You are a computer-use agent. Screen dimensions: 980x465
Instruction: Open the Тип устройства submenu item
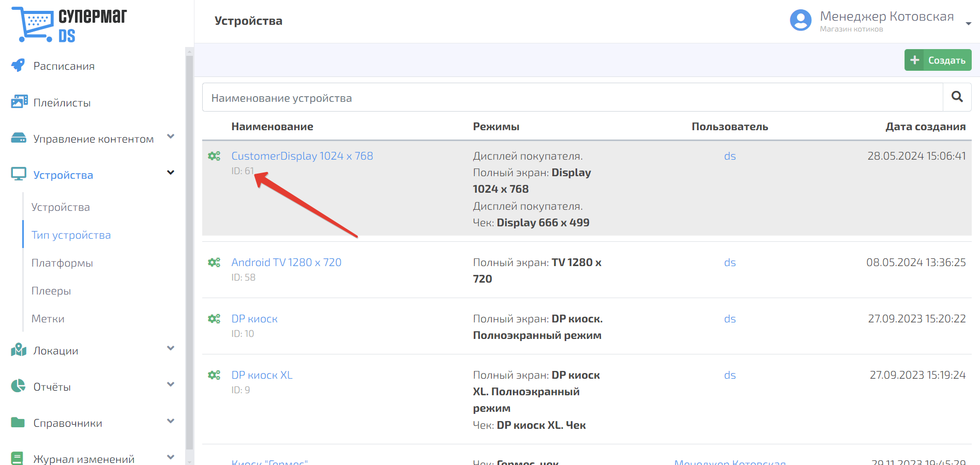[x=71, y=235]
